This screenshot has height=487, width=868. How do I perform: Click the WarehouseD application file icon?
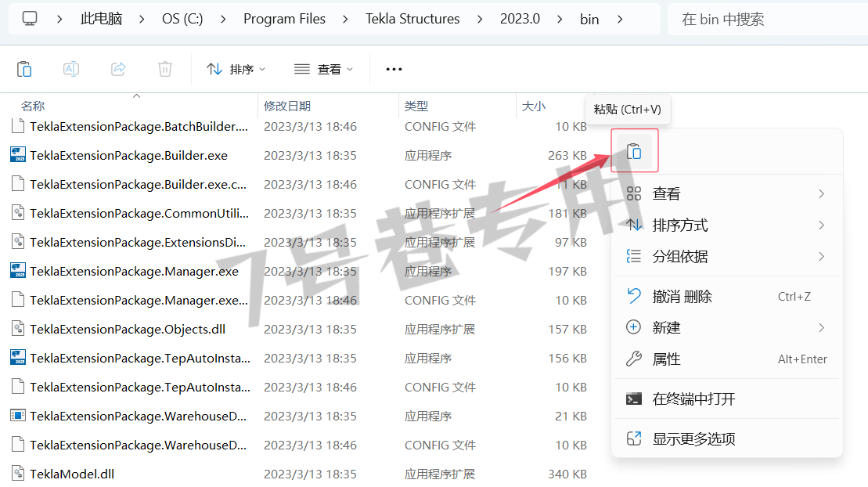coord(18,415)
